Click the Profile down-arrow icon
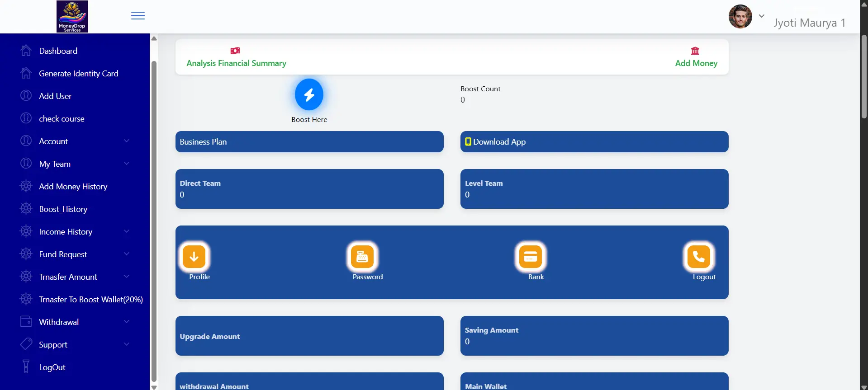The height and width of the screenshot is (390, 868). pos(194,257)
